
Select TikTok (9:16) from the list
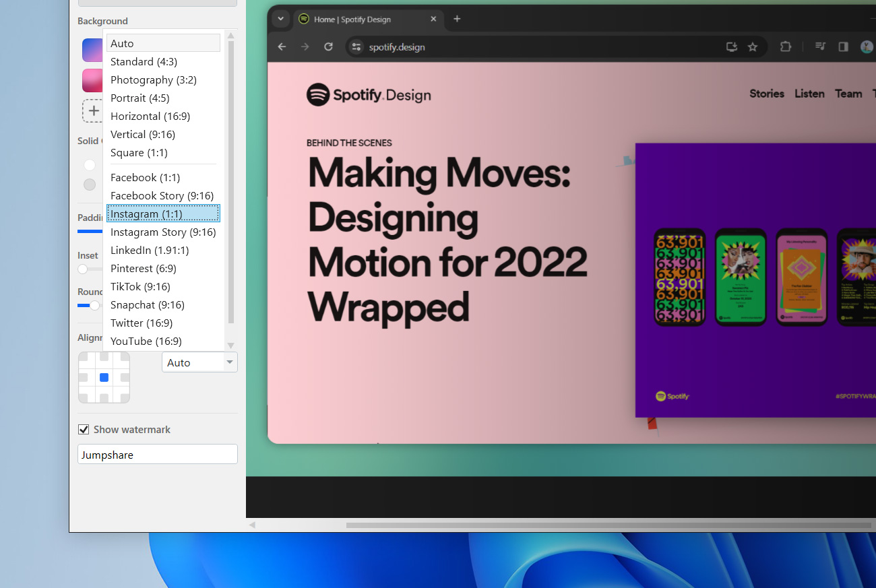coord(140,286)
